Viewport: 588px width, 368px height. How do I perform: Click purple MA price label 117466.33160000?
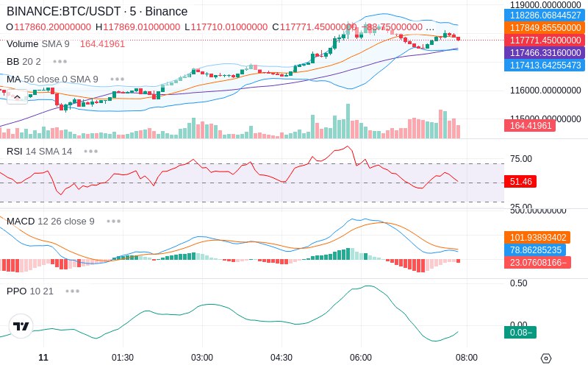pos(545,52)
